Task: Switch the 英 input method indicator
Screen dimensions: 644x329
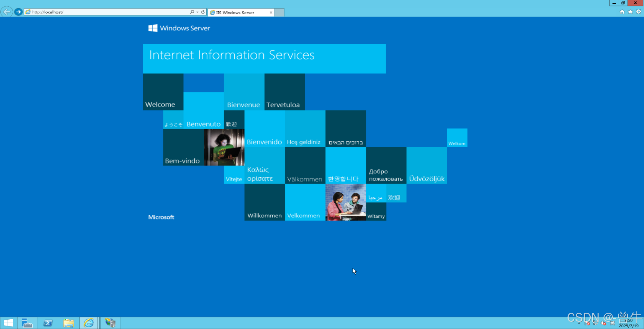Action: [612, 323]
